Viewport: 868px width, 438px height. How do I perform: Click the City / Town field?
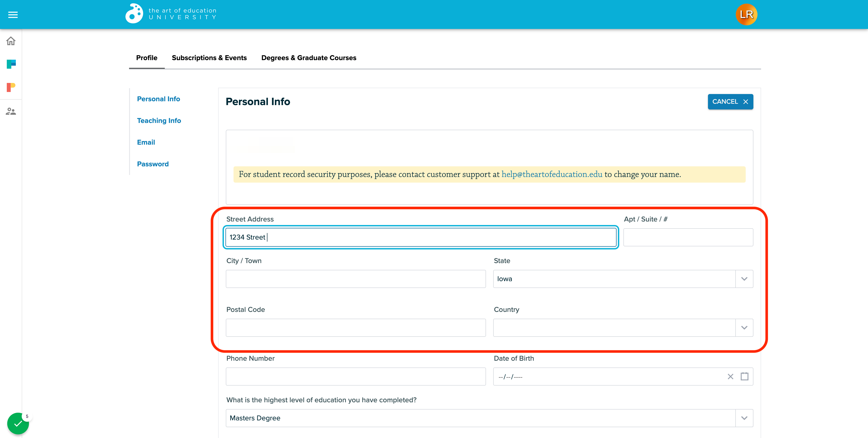pyautogui.click(x=356, y=279)
